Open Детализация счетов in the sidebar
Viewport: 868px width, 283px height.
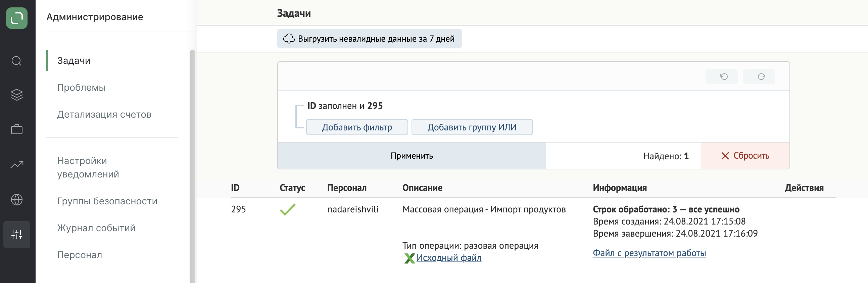tap(104, 115)
